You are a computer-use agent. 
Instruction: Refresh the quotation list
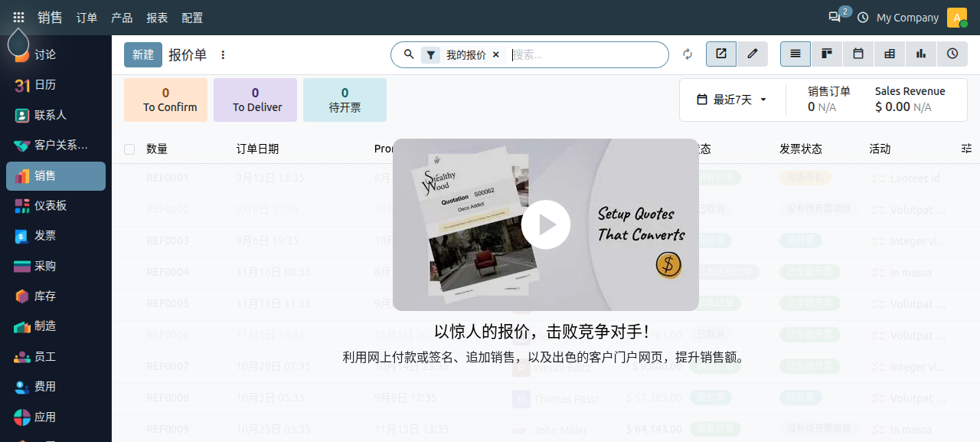click(688, 54)
